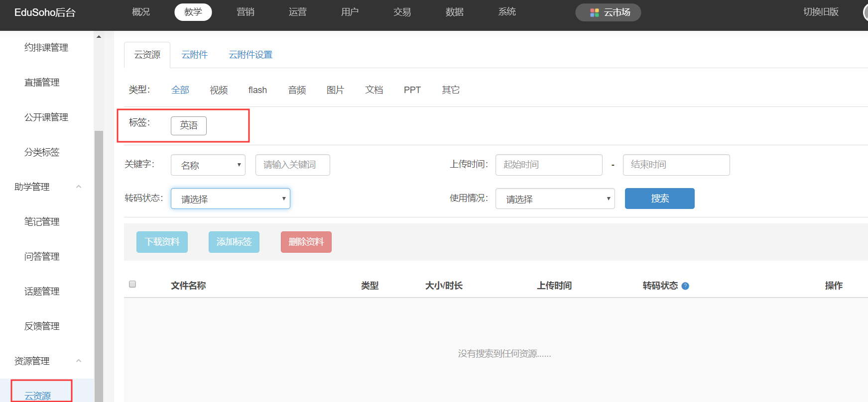Image resolution: width=868 pixels, height=402 pixels.
Task: Collapse the 资源管理 sidebar section
Action: click(x=79, y=361)
